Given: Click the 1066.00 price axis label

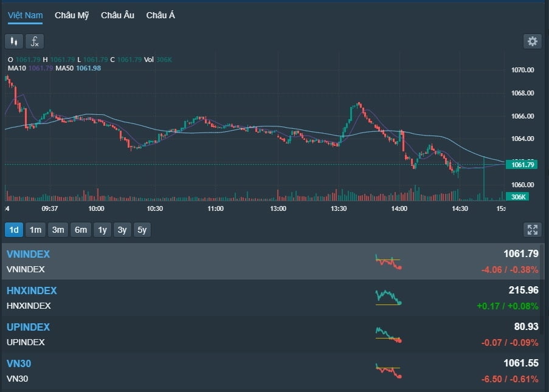Looking at the screenshot, I should click(522, 116).
